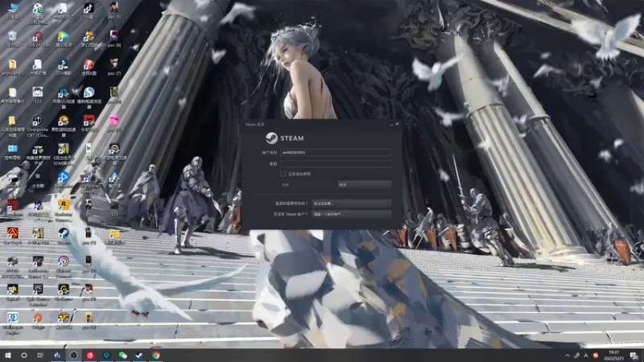Focus the Steam account name field

tap(336, 152)
